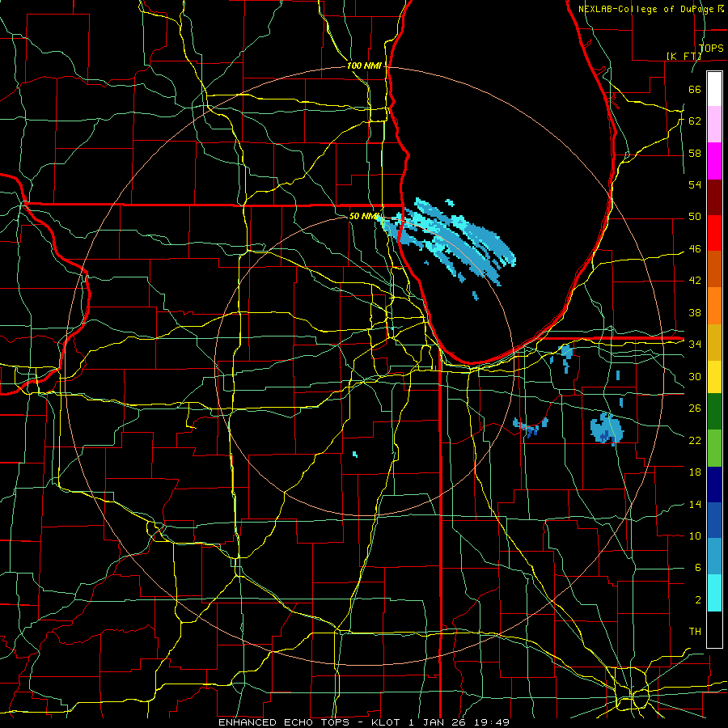Click the legend value "6"
728x728 pixels.
[x=697, y=567]
